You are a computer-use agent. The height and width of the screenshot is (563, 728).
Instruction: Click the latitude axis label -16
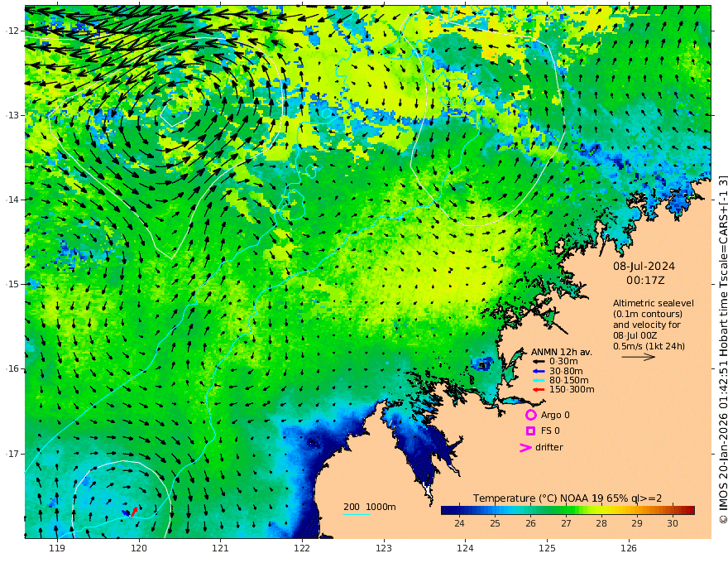pos(11,368)
